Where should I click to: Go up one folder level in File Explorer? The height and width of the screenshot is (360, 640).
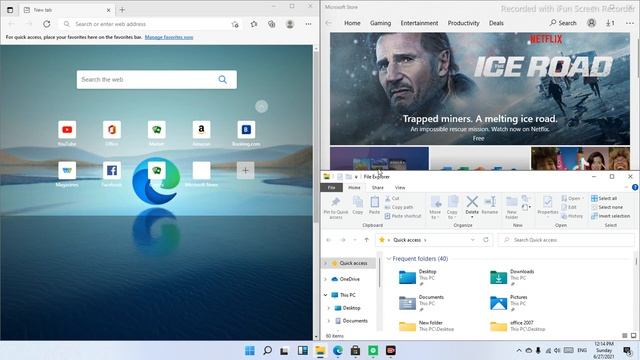tap(367, 240)
